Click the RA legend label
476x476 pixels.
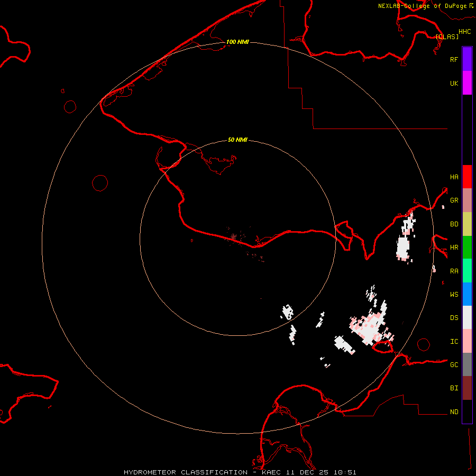[x=454, y=271]
